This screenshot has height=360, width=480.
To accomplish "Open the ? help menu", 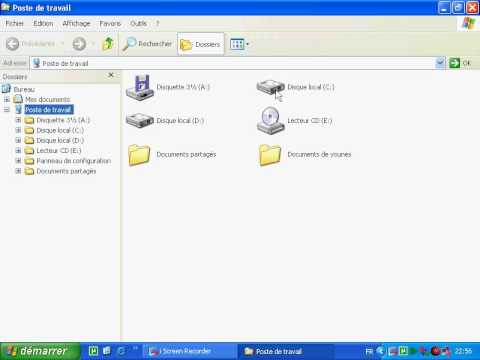I will (157, 23).
